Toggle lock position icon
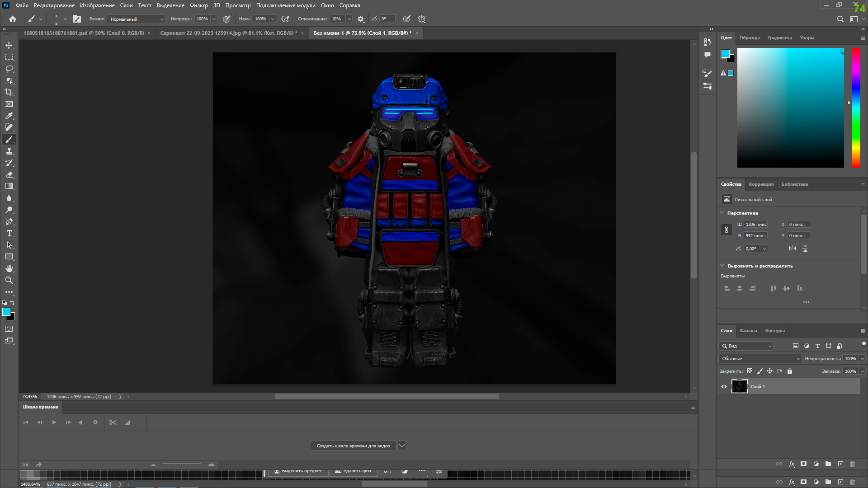 769,371
